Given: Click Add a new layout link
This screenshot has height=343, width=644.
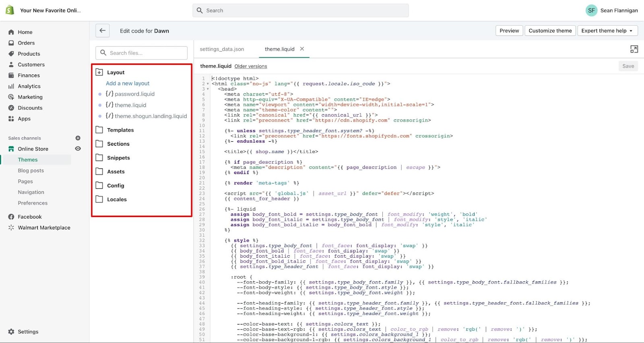Looking at the screenshot, I should [x=128, y=83].
